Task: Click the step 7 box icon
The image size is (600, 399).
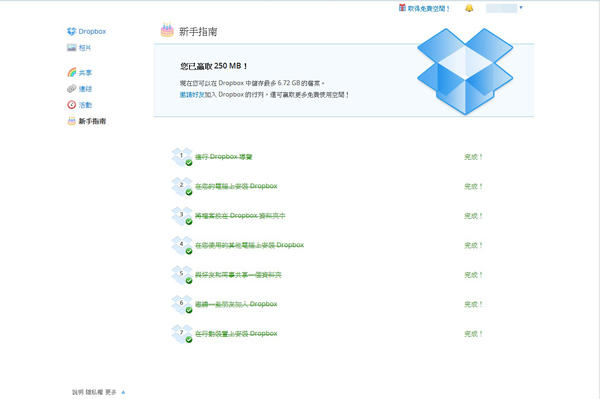Action: (x=182, y=334)
